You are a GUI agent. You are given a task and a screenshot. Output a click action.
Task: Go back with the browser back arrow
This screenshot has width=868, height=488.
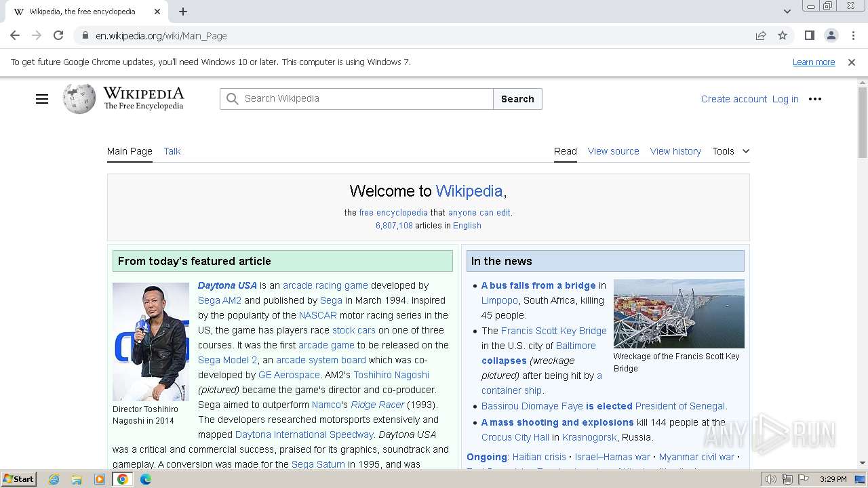pos(15,35)
